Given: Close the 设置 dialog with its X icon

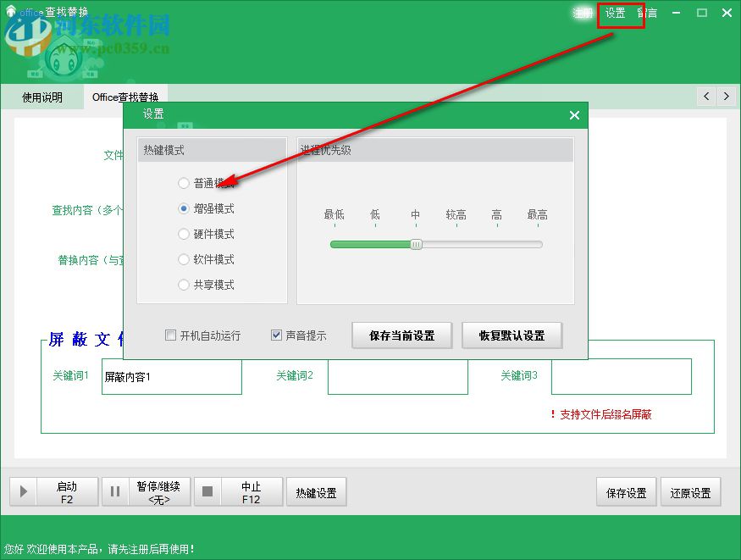Looking at the screenshot, I should (574, 115).
